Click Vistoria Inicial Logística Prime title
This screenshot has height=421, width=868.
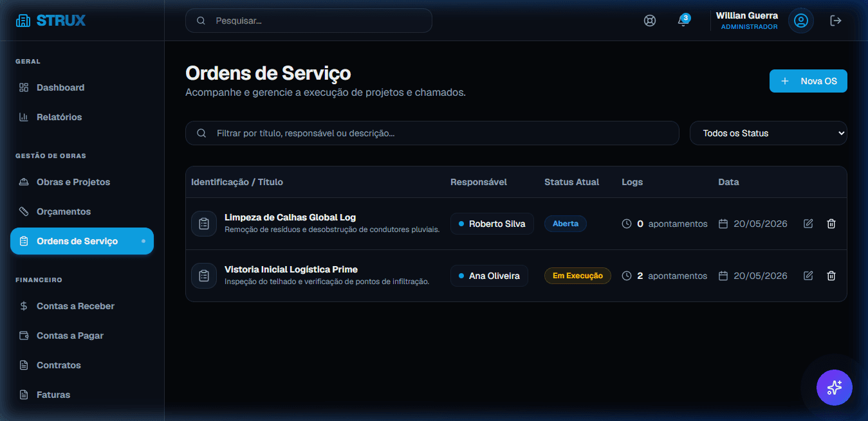[x=291, y=269]
